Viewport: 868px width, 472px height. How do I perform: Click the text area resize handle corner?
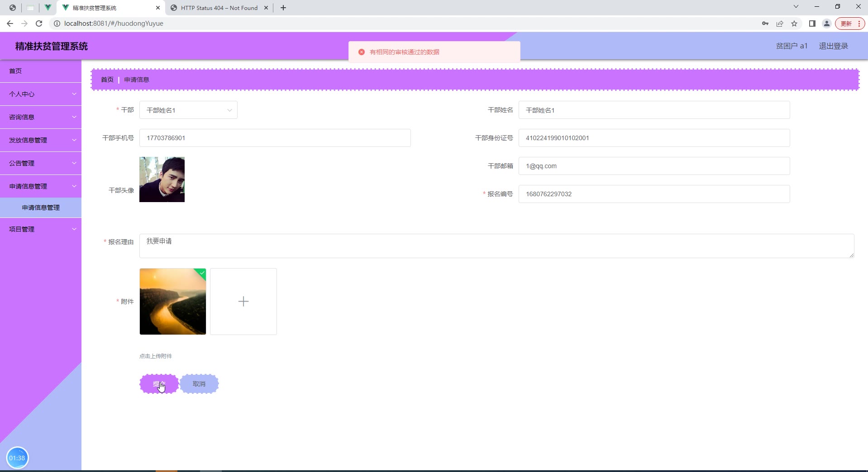point(852,255)
